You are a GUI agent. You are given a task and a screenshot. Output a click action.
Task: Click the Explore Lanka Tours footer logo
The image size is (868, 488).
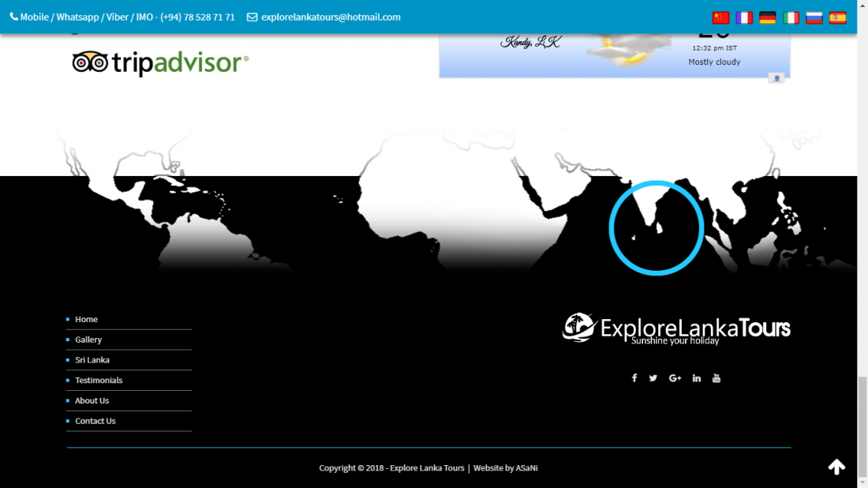(676, 328)
